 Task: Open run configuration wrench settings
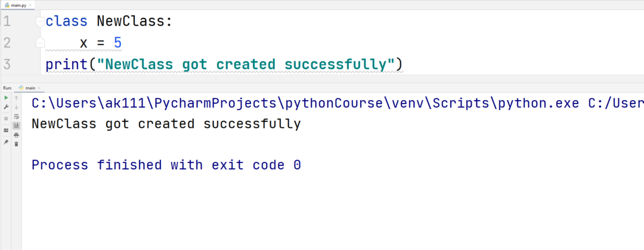[6, 107]
